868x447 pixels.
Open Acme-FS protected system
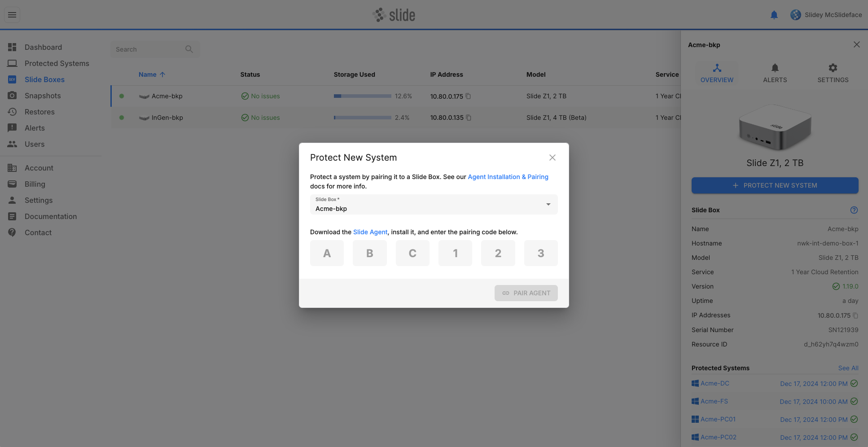pyautogui.click(x=715, y=401)
